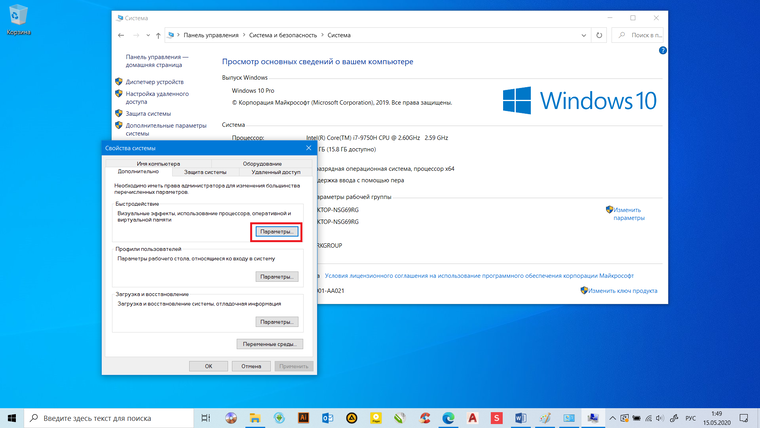Open Control Panel home page link
Viewport: 760px width, 428px height.
pyautogui.click(x=157, y=61)
